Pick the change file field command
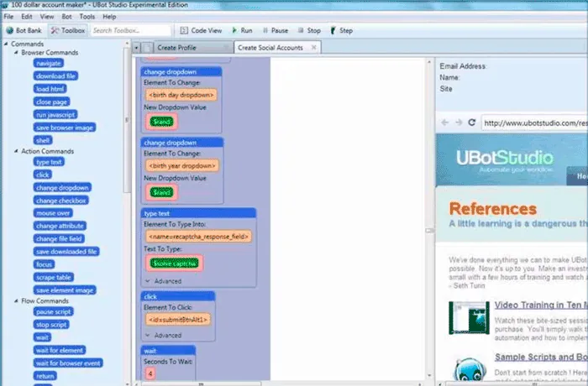The height and width of the screenshot is (386, 588). point(59,238)
